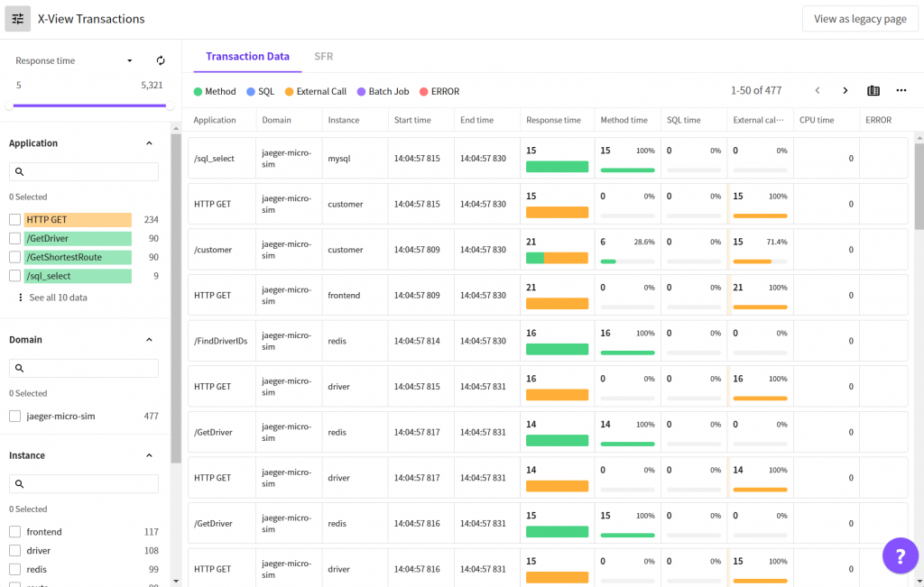Sort by the Method time column header
Screen dimensions: 924x587
(x=624, y=120)
